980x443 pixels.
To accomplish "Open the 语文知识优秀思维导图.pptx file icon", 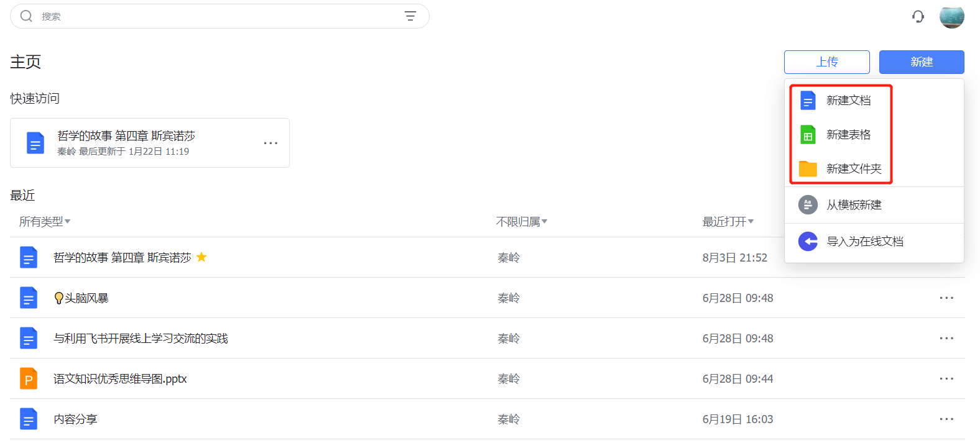I will point(29,378).
